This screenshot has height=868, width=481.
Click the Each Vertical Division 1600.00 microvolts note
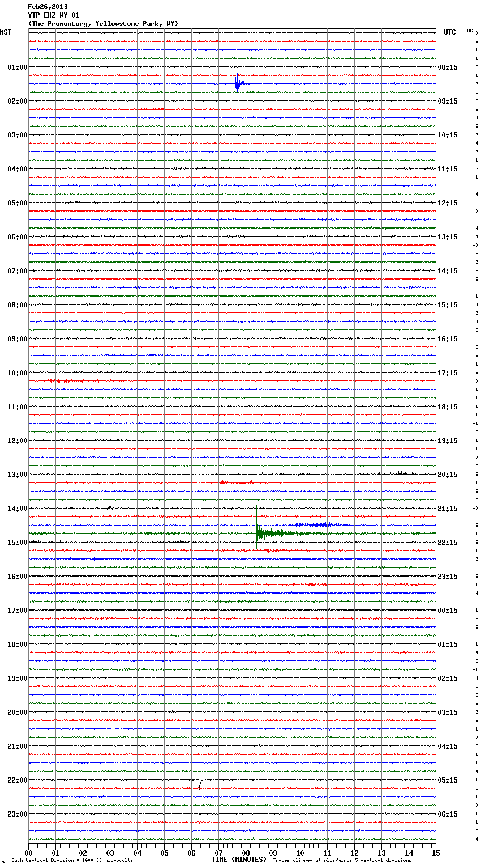point(72,861)
